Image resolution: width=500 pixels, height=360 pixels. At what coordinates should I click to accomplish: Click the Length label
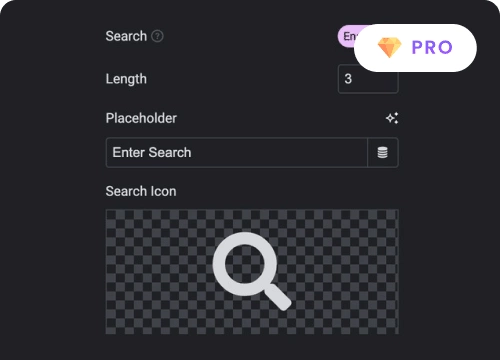pyautogui.click(x=126, y=79)
